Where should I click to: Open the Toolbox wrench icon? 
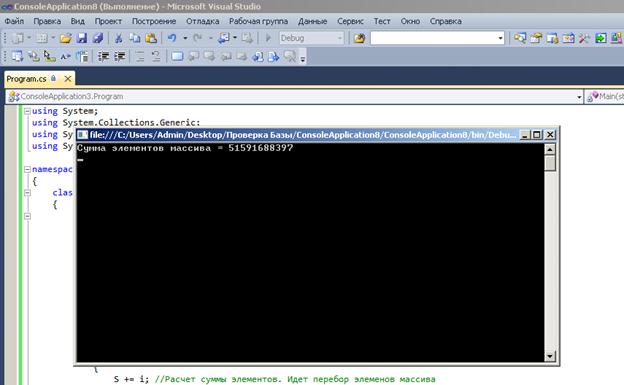click(584, 38)
